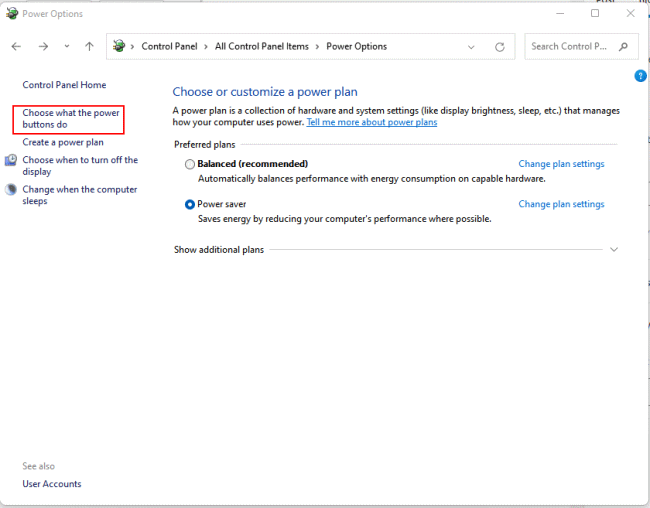Select the Power saver radio button
The image size is (650, 508).
pos(189,204)
